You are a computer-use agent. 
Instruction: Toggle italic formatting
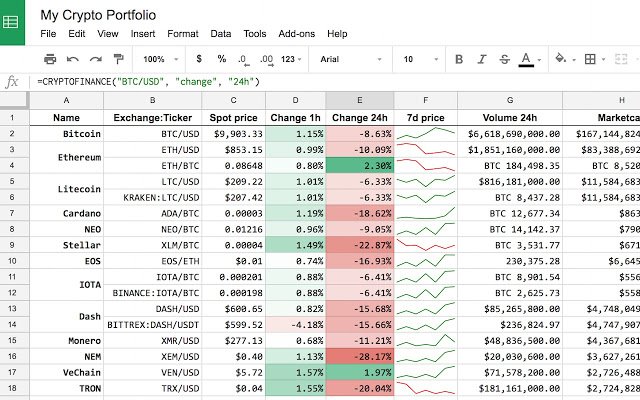tap(482, 59)
